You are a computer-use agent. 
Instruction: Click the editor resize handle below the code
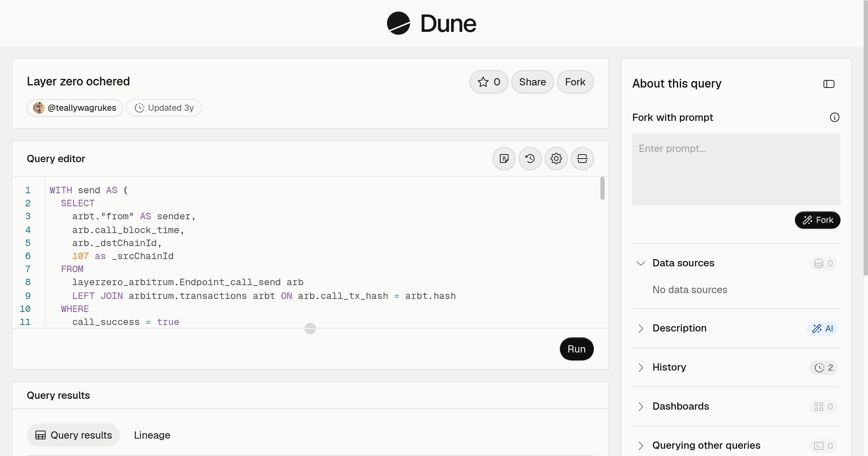tap(310, 329)
